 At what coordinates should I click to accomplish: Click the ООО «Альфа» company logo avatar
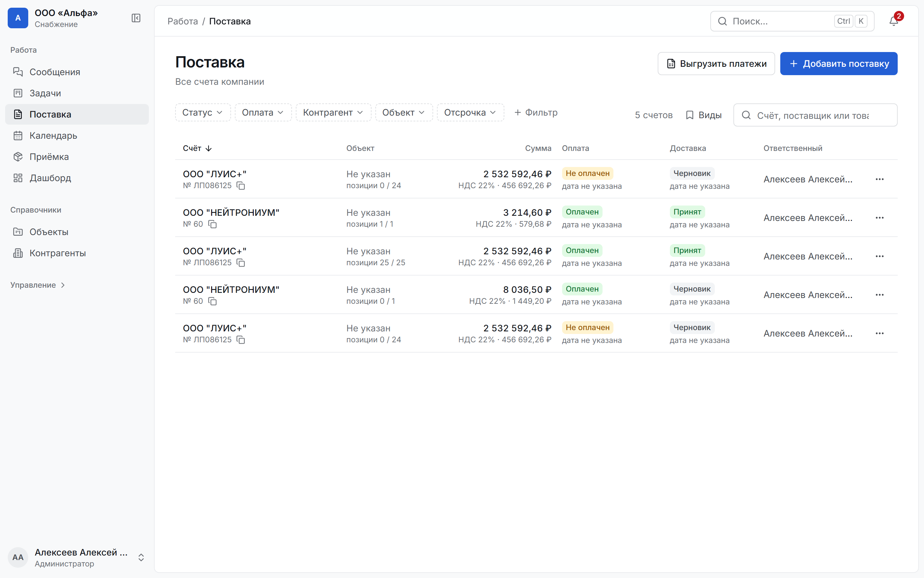tap(18, 18)
